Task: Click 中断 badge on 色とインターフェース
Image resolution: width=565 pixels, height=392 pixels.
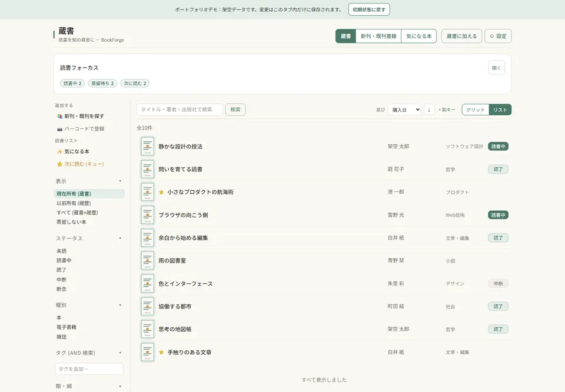Action: (x=498, y=284)
